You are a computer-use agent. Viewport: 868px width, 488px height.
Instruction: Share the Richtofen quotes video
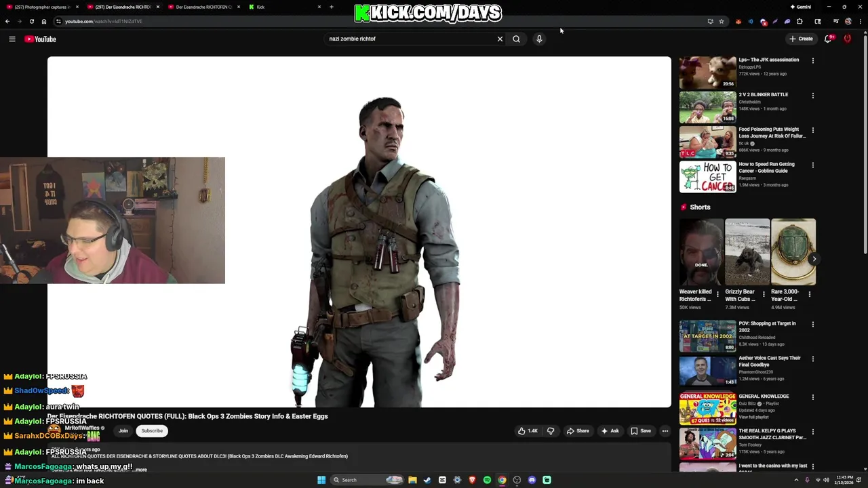578,431
